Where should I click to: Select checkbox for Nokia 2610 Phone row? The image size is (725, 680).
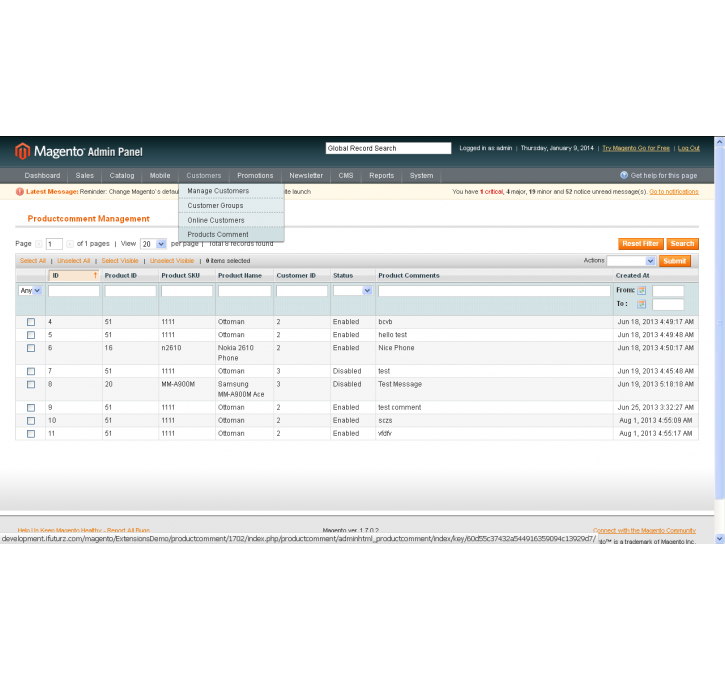[31, 348]
